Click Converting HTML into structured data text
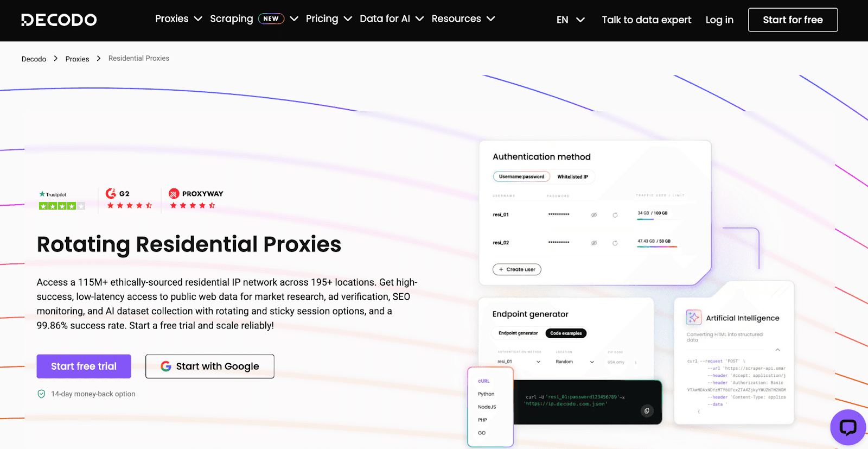This screenshot has height=449, width=868. point(724,337)
